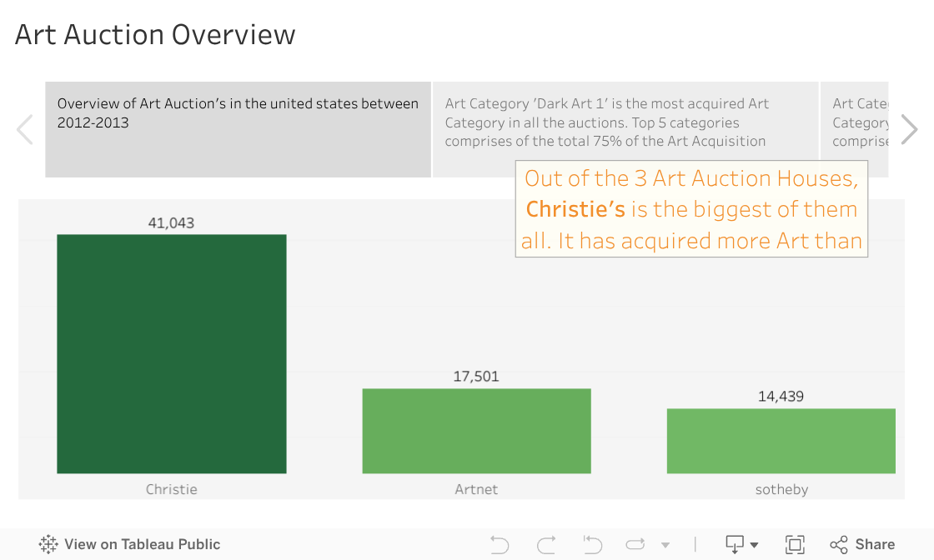Click the 41,043 bar value label

tap(171, 222)
